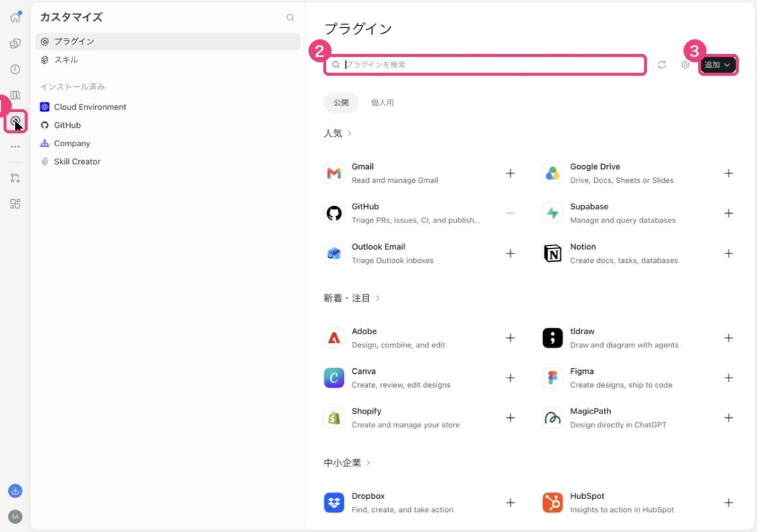Switch to the 公開 tab

[341, 103]
